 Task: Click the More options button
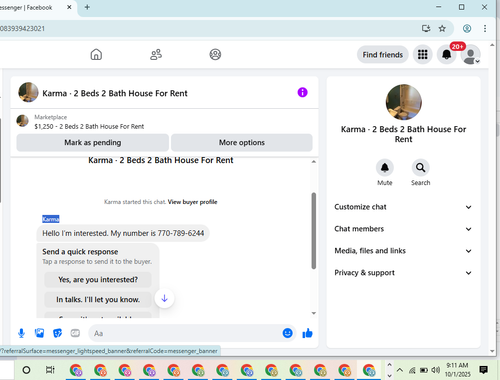[x=242, y=143]
